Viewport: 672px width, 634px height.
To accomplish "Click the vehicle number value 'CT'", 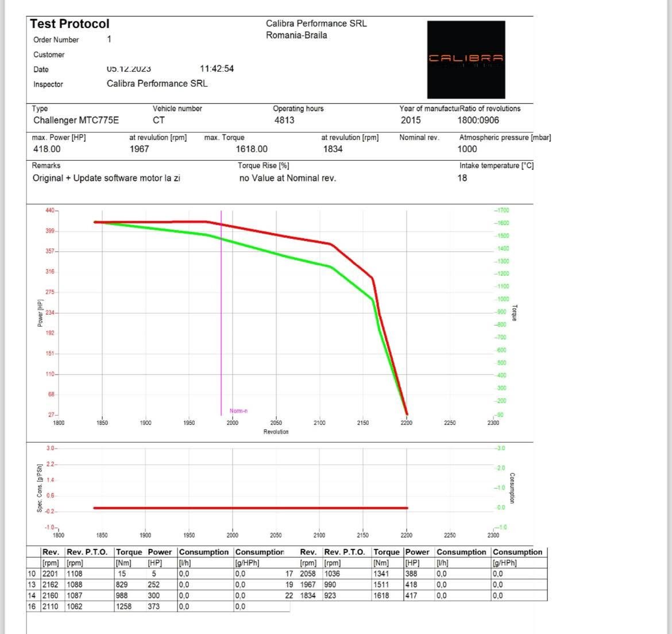I will click(159, 120).
